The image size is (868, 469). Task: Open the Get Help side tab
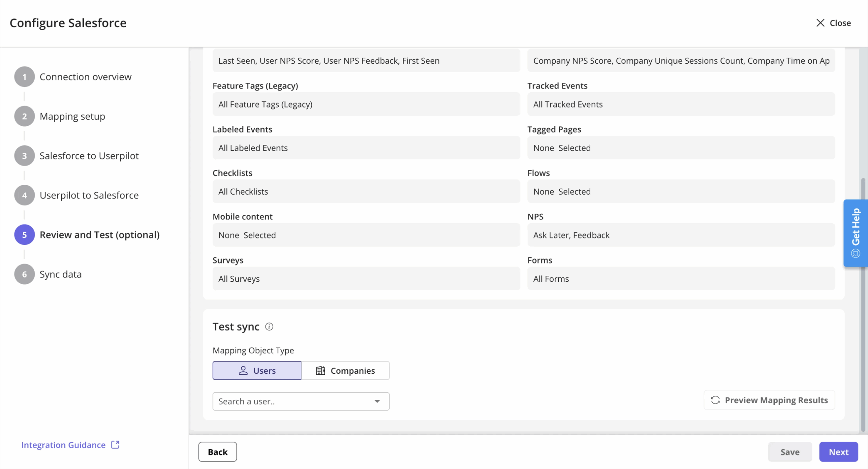point(855,233)
